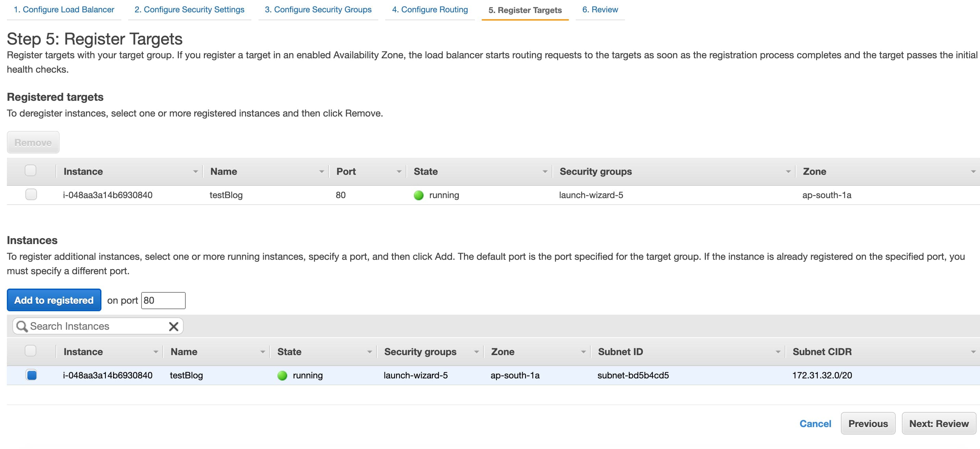
Task: Select the 5. Register Targets tab
Action: [525, 10]
